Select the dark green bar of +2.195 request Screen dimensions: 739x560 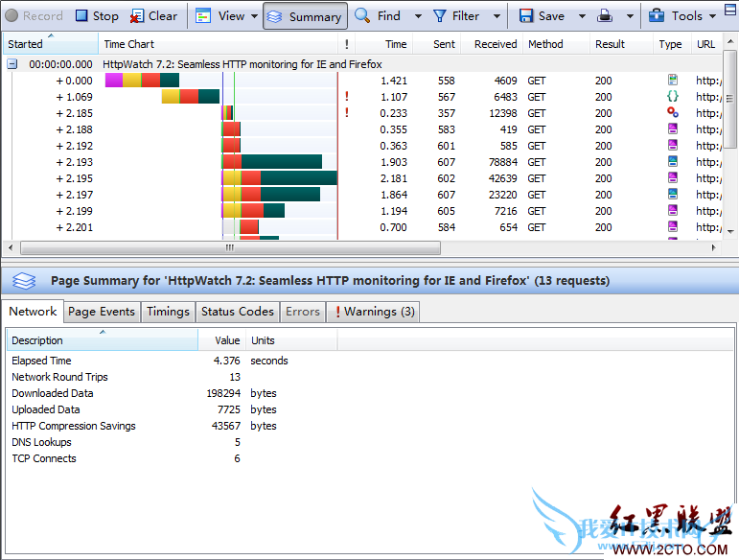[298, 178]
